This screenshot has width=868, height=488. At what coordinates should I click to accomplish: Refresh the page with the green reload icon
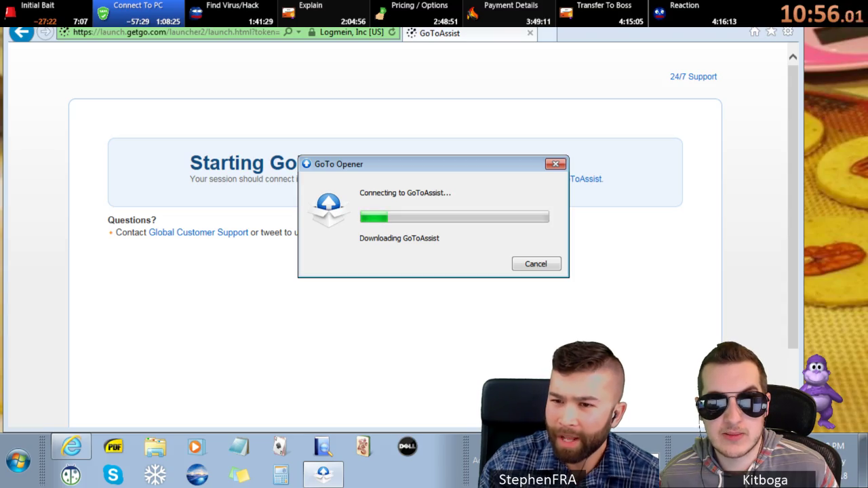[x=392, y=32]
